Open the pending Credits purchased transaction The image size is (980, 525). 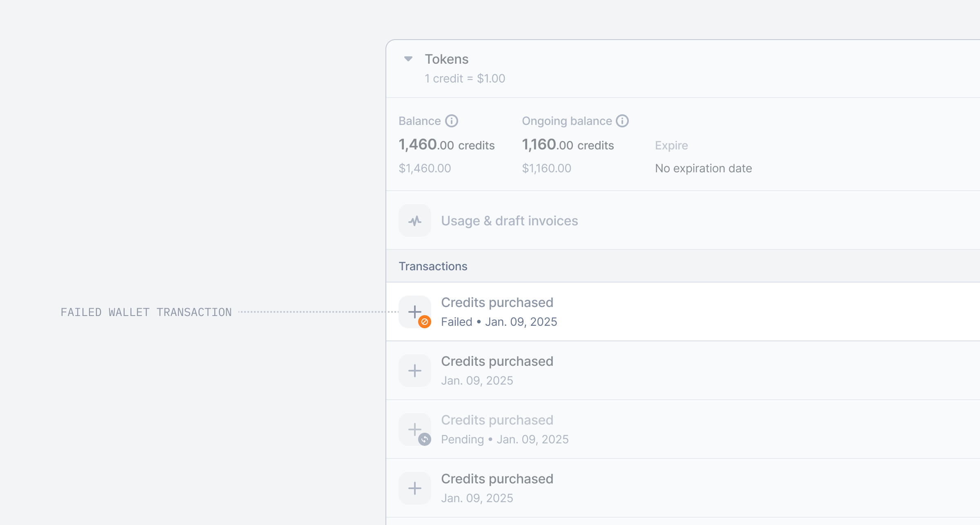497,420
